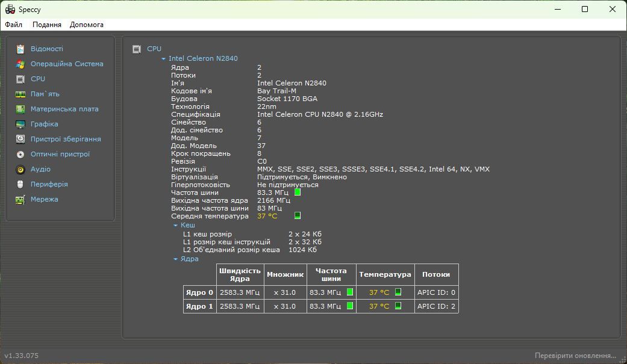Click the green indicator beside Частота шини 83.3 МГц
Image resolution: width=627 pixels, height=364 pixels.
[298, 192]
